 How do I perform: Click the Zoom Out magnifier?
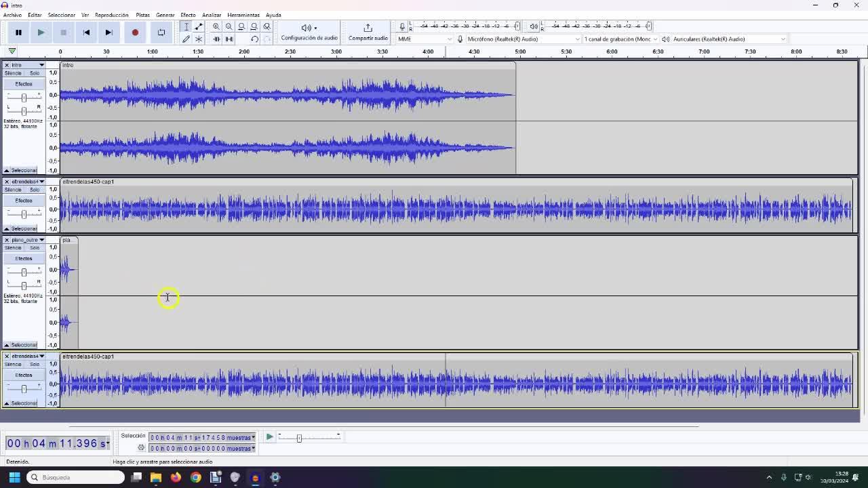(x=229, y=26)
